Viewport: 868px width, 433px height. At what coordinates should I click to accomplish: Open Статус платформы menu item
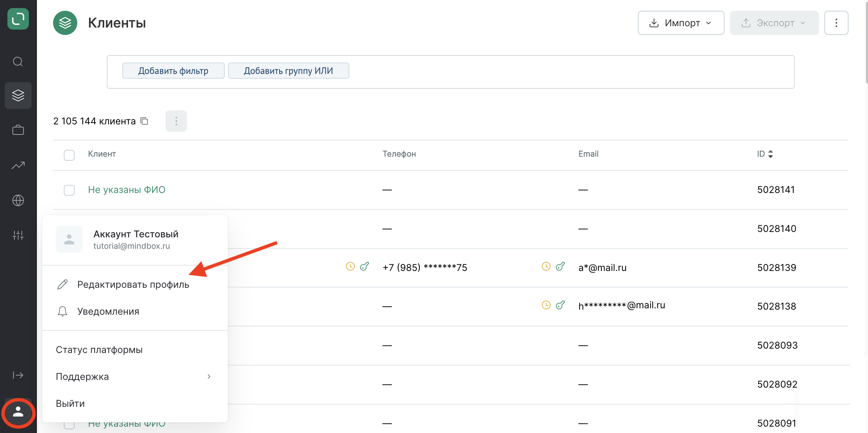(x=135, y=350)
